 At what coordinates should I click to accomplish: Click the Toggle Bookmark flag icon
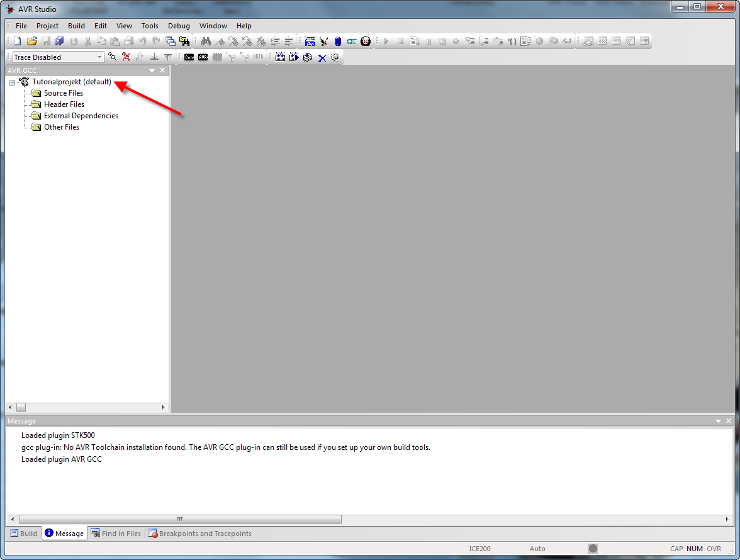tap(220, 42)
